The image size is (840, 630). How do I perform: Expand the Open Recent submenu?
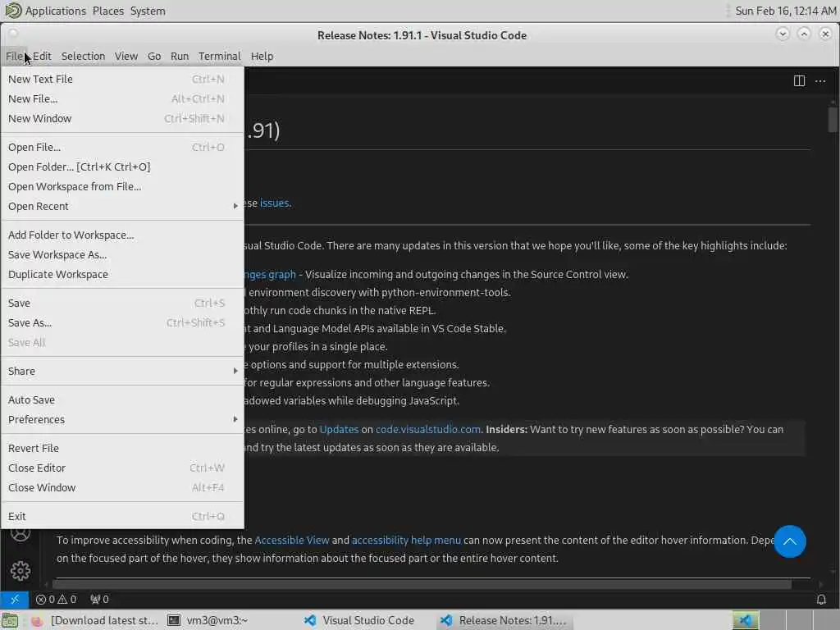pos(123,206)
